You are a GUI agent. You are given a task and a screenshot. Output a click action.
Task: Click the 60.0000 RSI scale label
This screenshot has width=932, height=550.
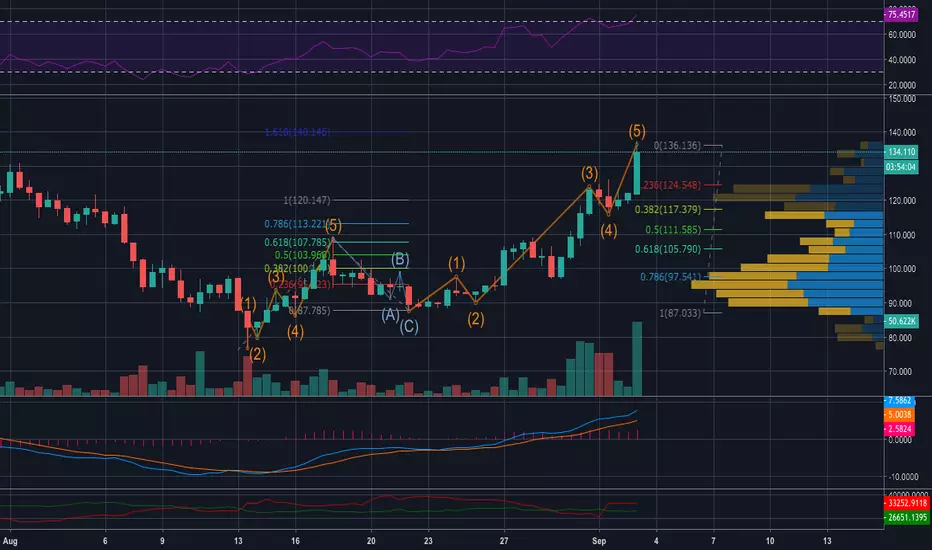click(x=902, y=35)
